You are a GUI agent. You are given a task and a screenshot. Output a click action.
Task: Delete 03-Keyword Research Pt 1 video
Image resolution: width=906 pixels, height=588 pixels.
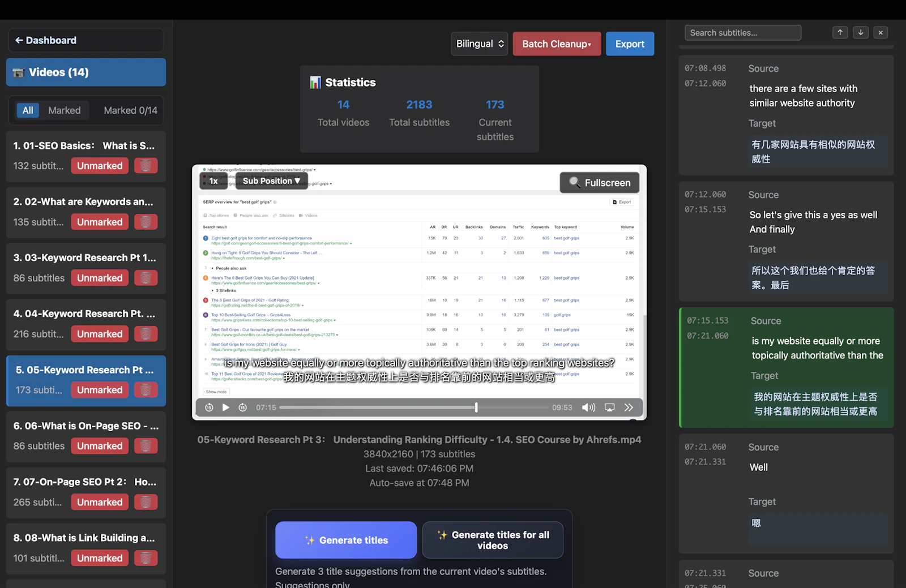(146, 278)
